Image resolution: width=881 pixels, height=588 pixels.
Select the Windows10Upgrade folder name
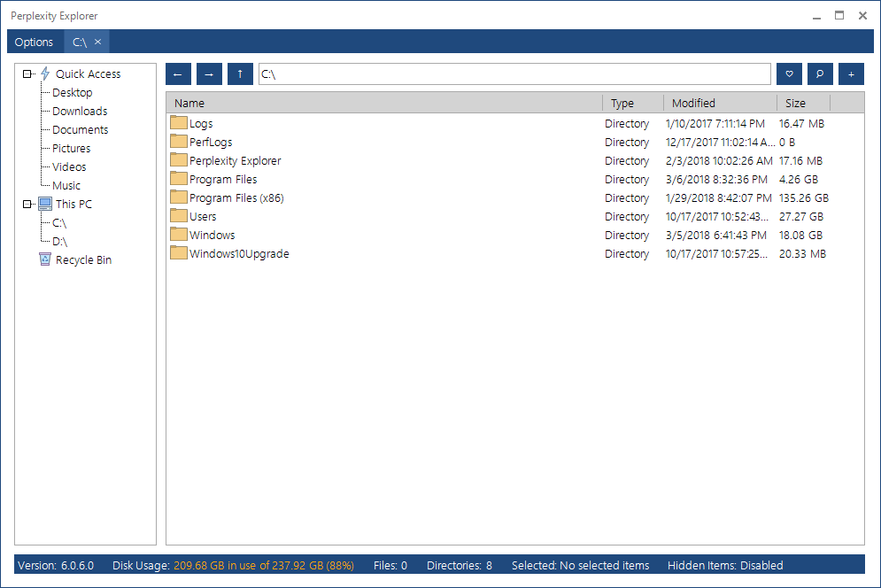[x=239, y=253]
